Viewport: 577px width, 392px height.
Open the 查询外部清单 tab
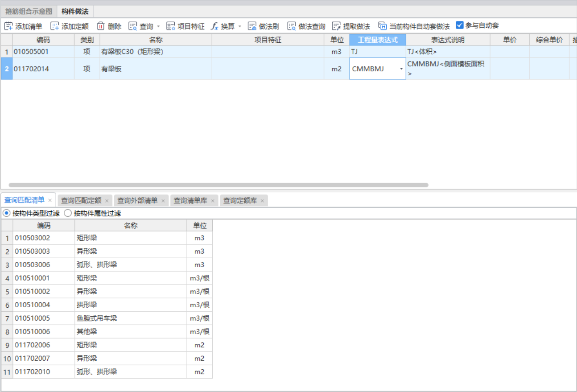point(138,201)
